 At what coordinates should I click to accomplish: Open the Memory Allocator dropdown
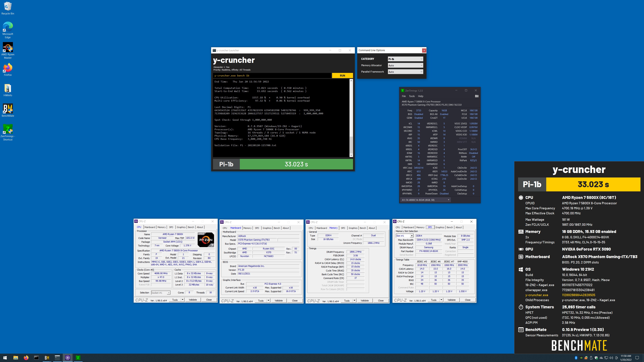405,66
